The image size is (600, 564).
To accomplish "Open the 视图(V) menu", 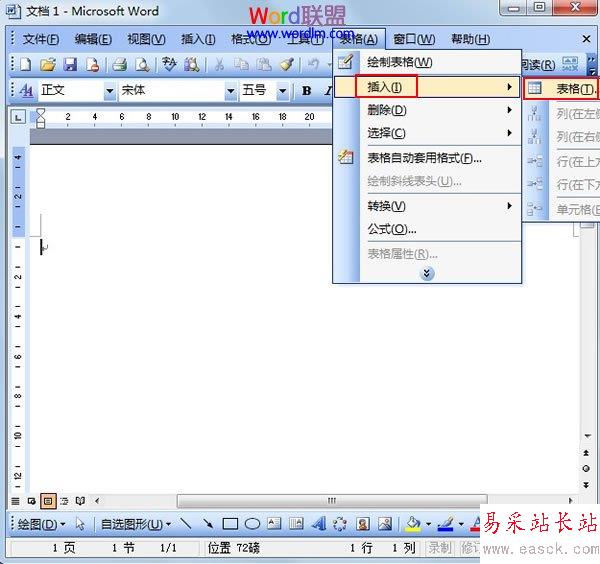I will (146, 39).
